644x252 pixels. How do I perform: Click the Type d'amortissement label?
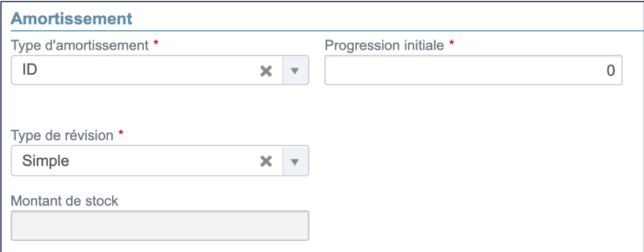tap(80, 45)
